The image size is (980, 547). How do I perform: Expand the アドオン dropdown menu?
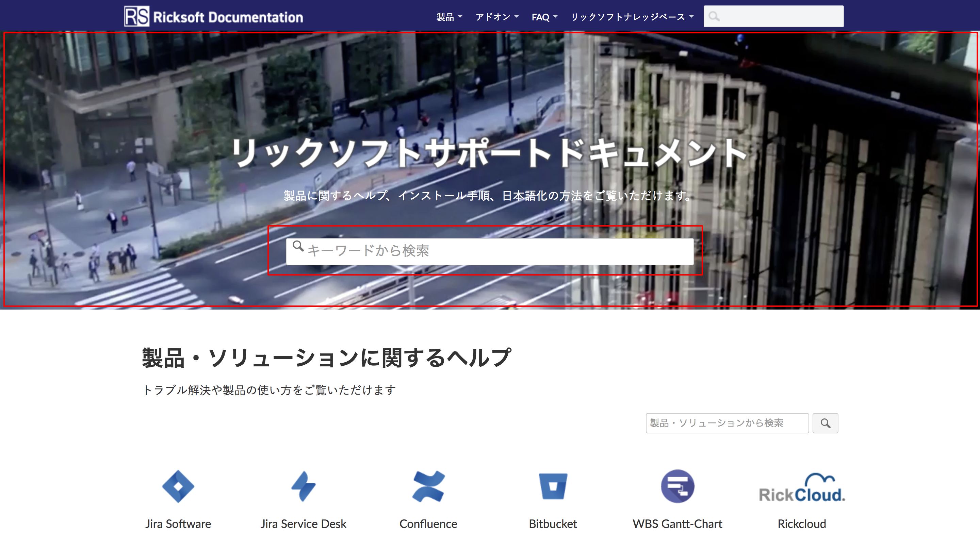(x=497, y=17)
